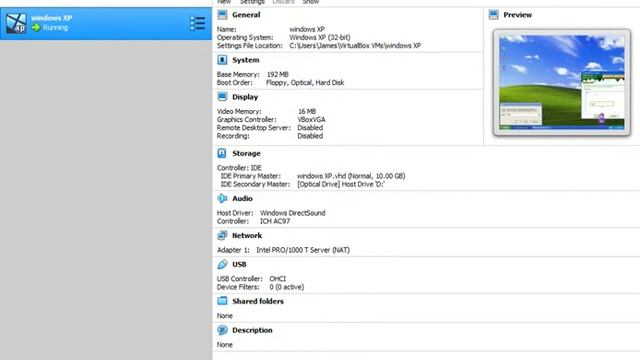Screen dimensions: 640x360
Task: Click the Storage section disk icon
Action: (222, 153)
